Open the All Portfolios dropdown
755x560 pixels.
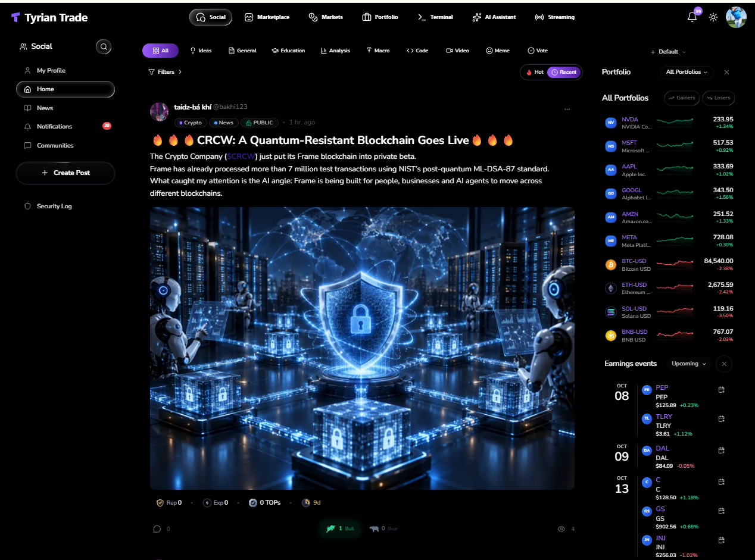[687, 72]
